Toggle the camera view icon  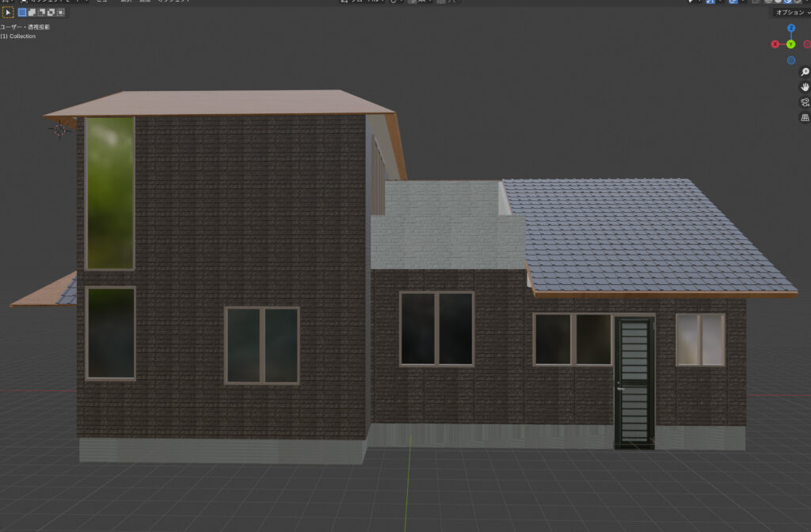tap(805, 102)
